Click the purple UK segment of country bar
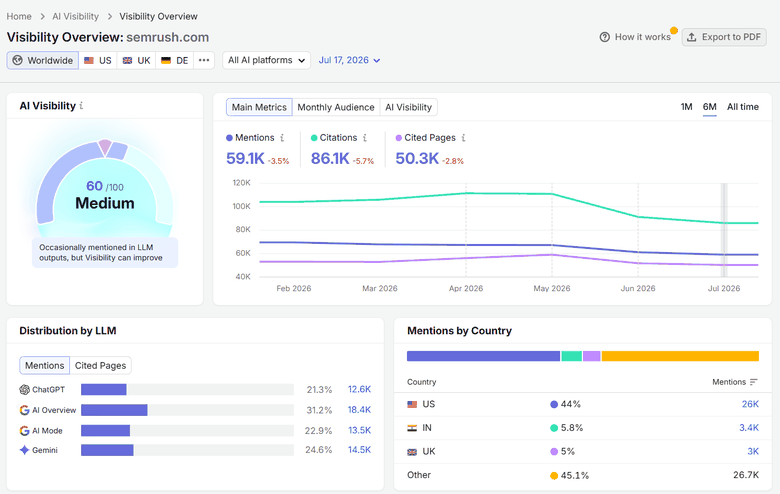The height and width of the screenshot is (494, 780). [x=591, y=356]
